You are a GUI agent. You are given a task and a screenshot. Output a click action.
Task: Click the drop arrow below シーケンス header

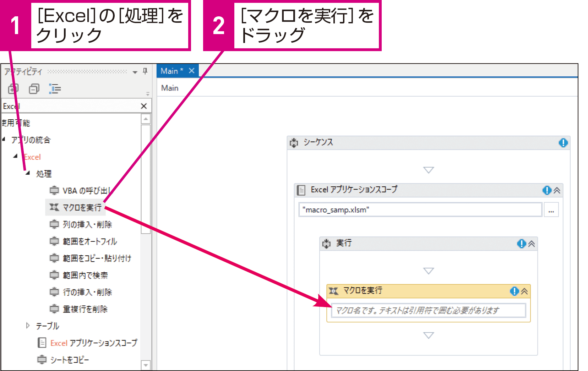(x=429, y=170)
